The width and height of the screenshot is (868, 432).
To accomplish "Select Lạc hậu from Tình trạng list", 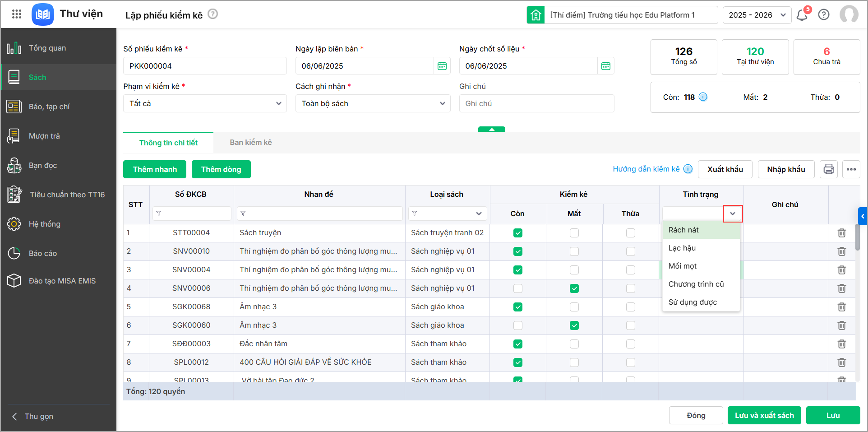I will tap(682, 248).
